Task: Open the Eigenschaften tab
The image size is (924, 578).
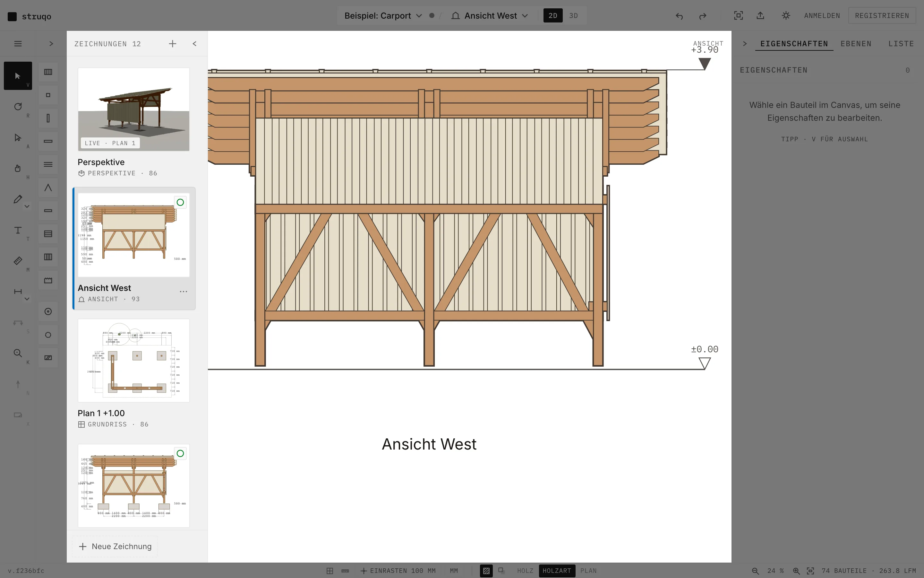Action: [x=794, y=44]
